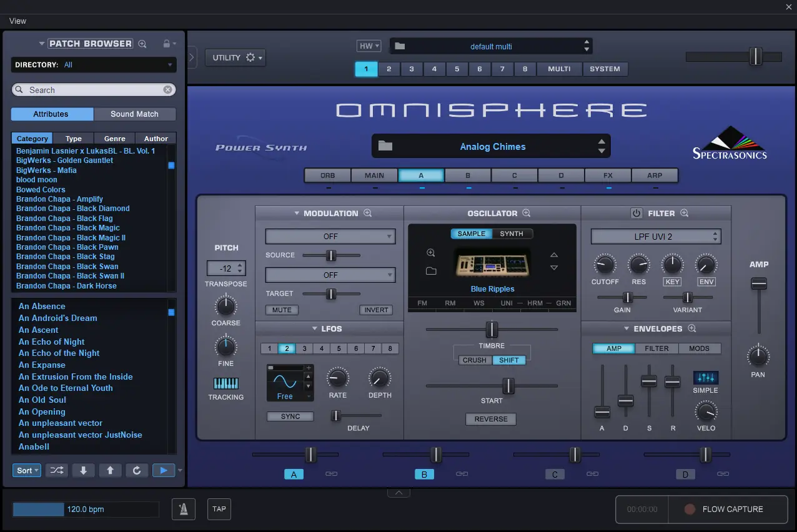Select CRUSH timbre mode
The image size is (797, 532).
point(475,360)
